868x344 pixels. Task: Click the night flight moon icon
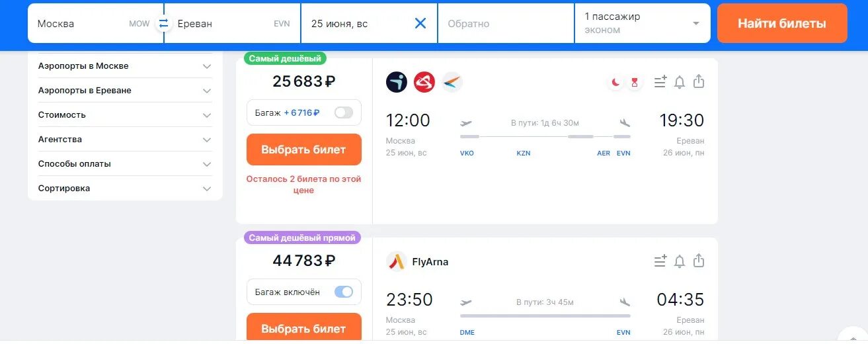(615, 82)
